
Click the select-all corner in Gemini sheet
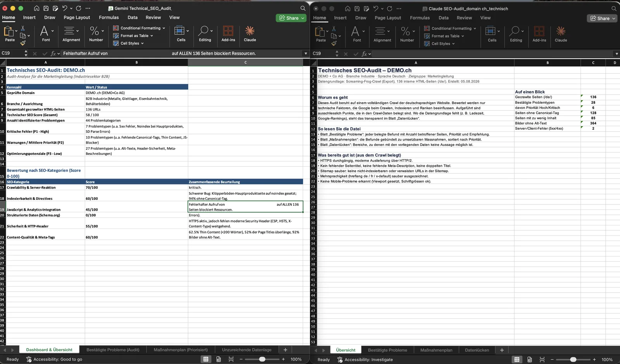[x=3, y=62]
